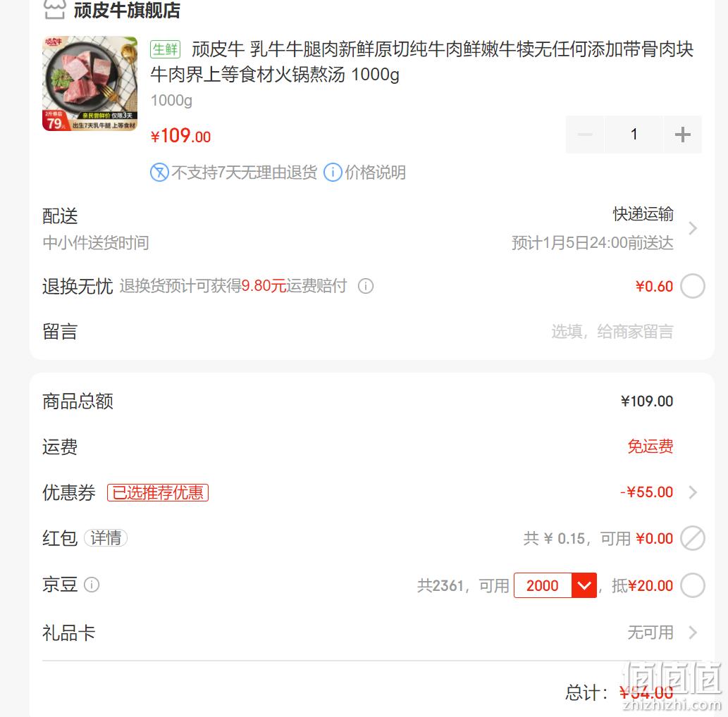Click the store icon beside 顽皮牛旗舰店

pos(54,9)
